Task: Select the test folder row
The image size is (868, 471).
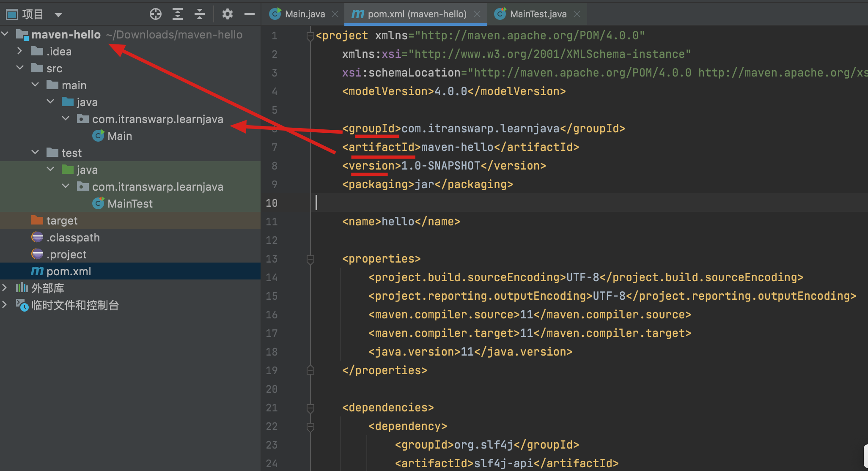Action: 130,153
